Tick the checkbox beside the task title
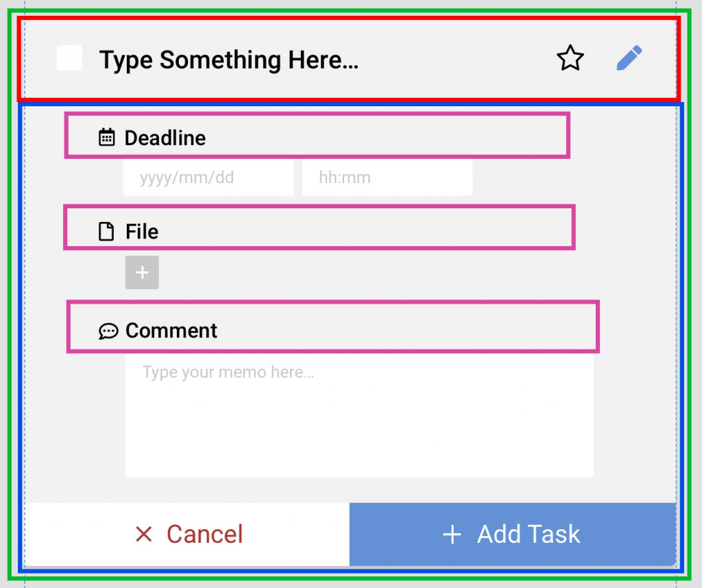The image size is (702, 588). 69,58
